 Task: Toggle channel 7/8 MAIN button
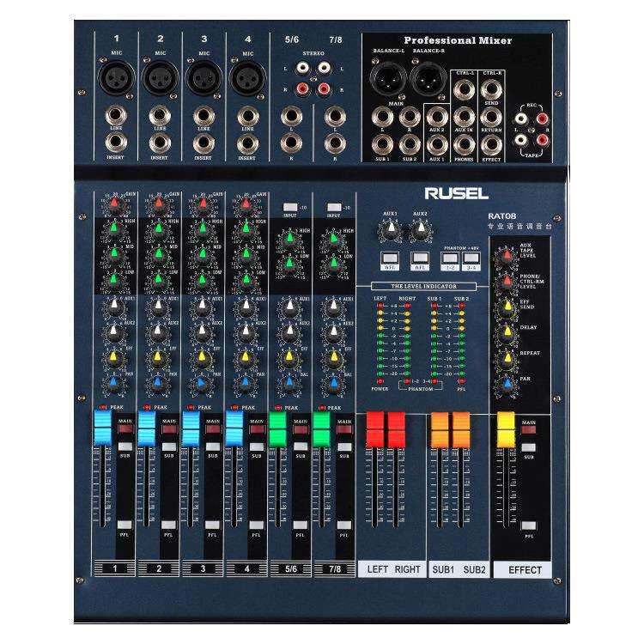[x=344, y=429]
